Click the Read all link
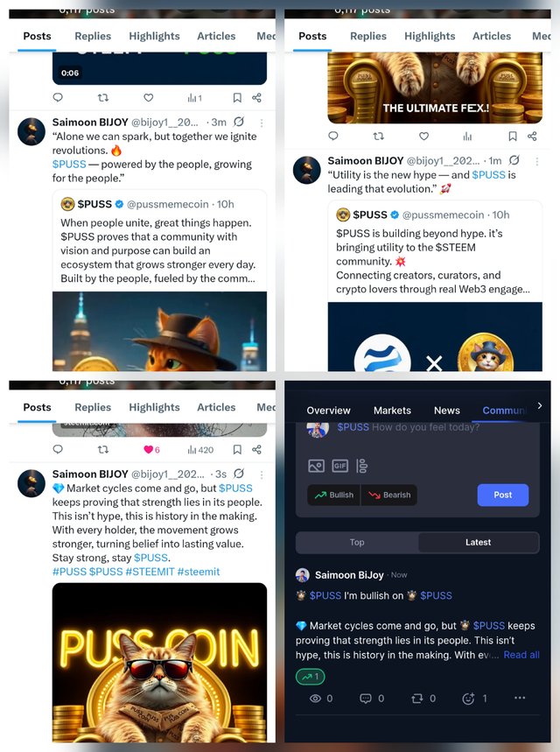The width and height of the screenshot is (560, 752). click(521, 655)
